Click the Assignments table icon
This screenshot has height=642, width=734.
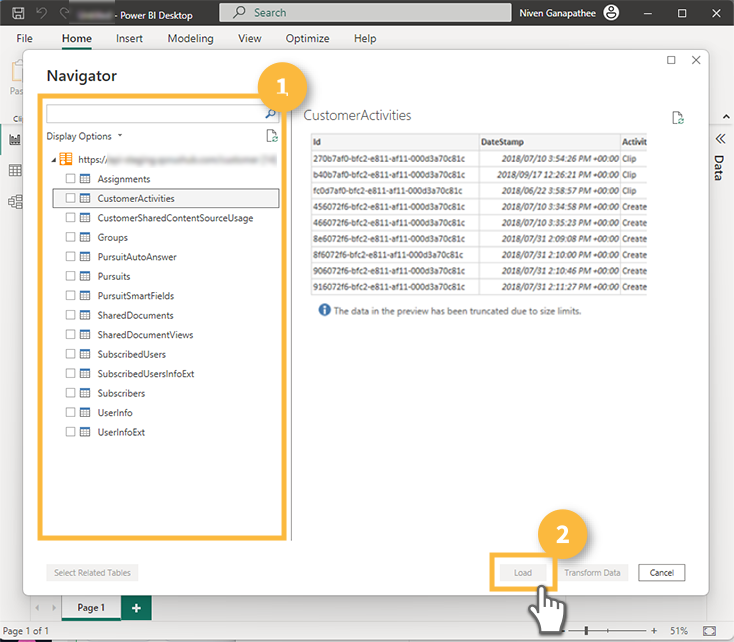coord(85,178)
